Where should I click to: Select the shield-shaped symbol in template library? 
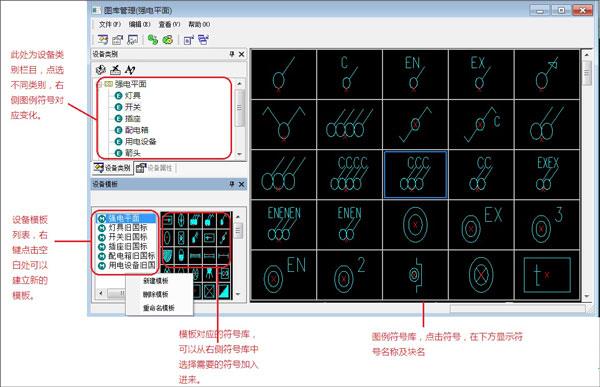click(x=167, y=255)
